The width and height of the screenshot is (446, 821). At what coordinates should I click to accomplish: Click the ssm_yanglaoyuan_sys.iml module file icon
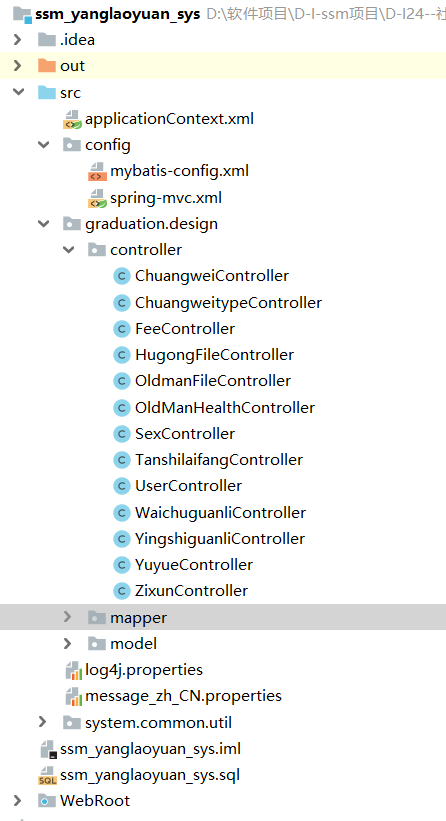(49, 749)
